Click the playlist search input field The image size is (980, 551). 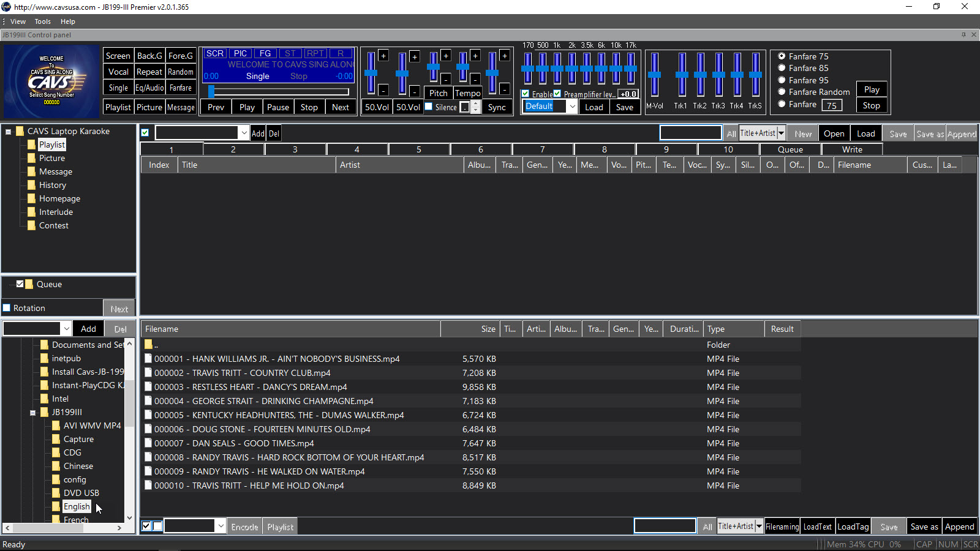click(x=690, y=133)
